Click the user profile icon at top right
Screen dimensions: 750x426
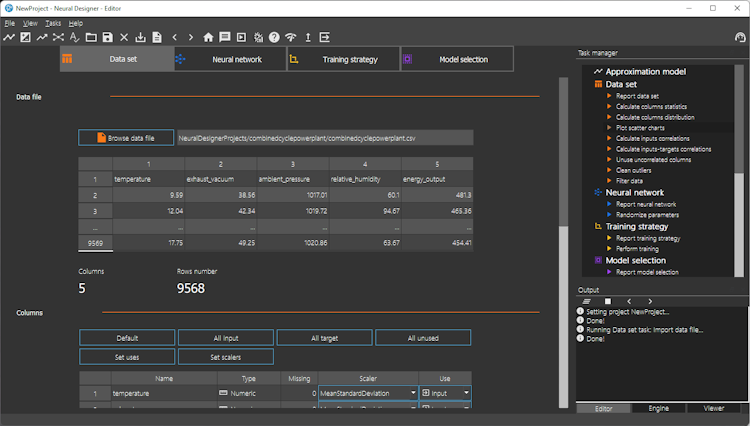(740, 37)
